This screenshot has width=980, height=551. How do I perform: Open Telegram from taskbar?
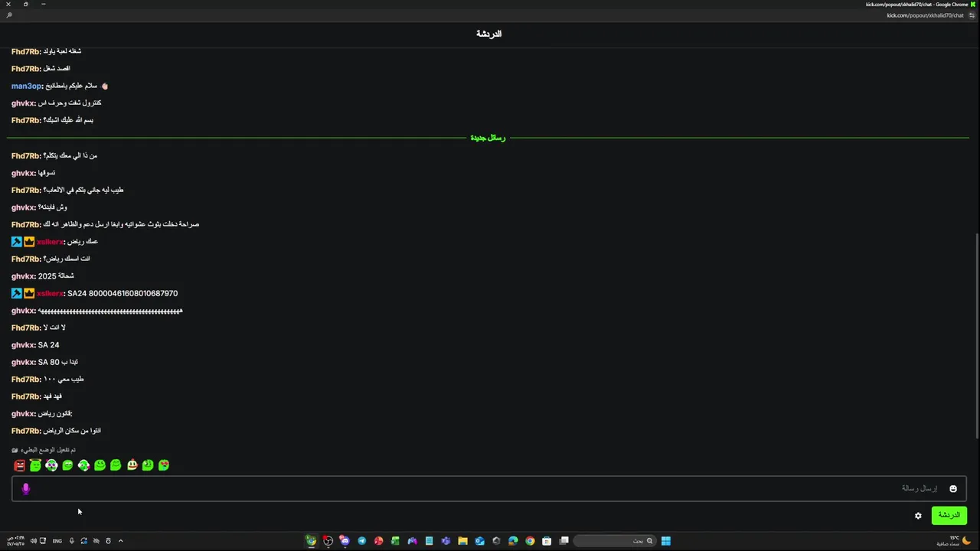361,541
